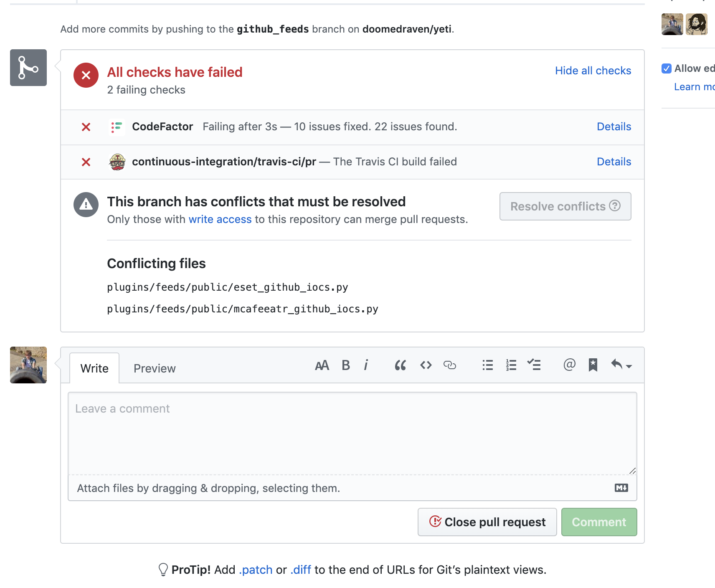This screenshot has width=715, height=588.
Task: Disable the Allow edits checkbox
Action: [667, 68]
